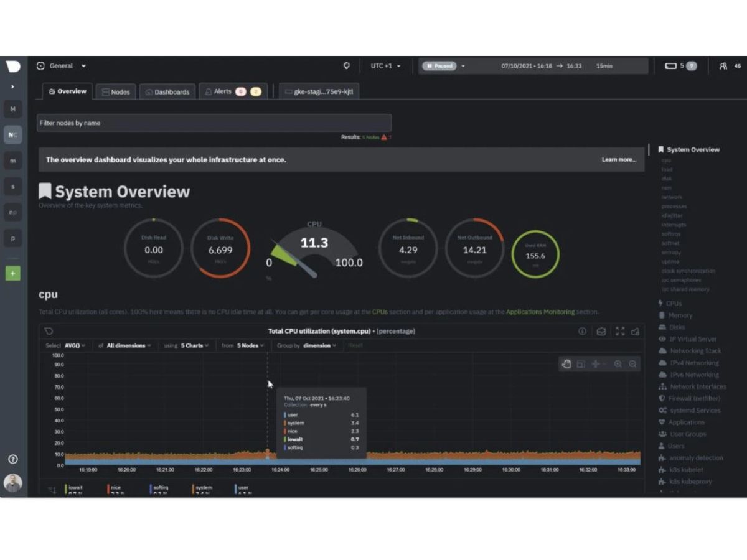Switch to the Overview tab
Screen dimensions: 747x560
pyautogui.click(x=67, y=91)
